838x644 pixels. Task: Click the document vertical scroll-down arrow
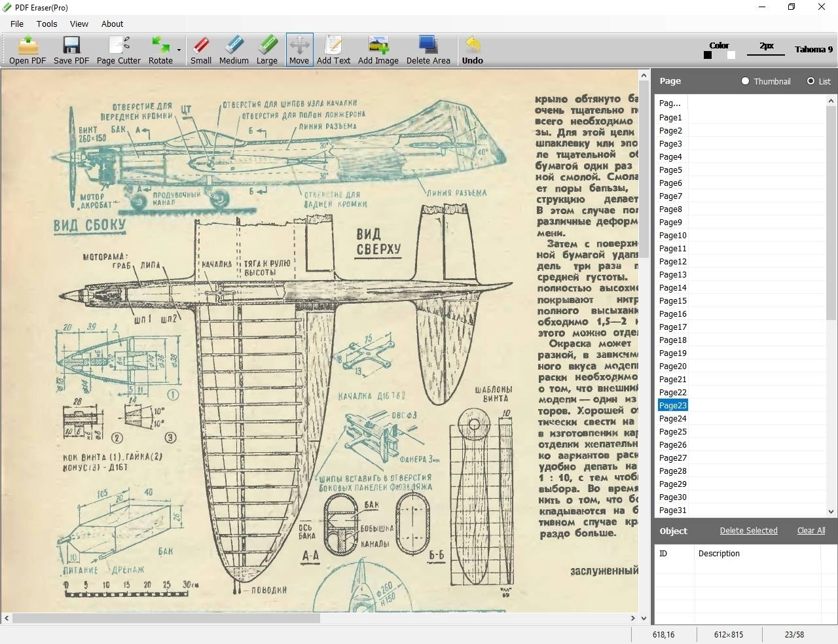(644, 618)
